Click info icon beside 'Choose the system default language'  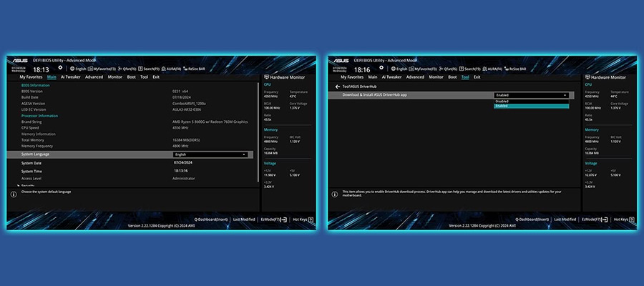[14, 194]
